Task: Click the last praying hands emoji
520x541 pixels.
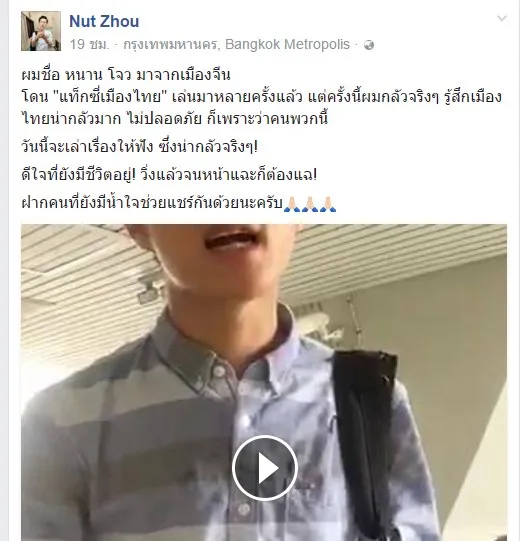Action: pos(328,204)
